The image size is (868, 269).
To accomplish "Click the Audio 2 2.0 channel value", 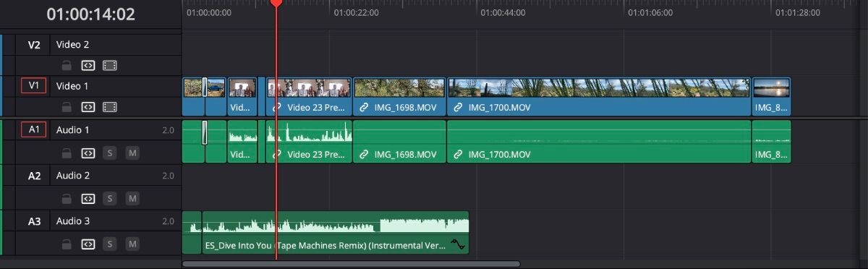I will coord(168,176).
